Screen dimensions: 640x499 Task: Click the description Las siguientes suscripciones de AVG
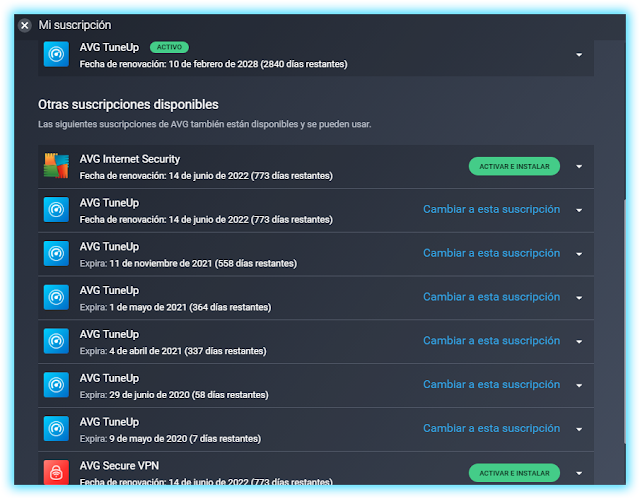point(204,124)
